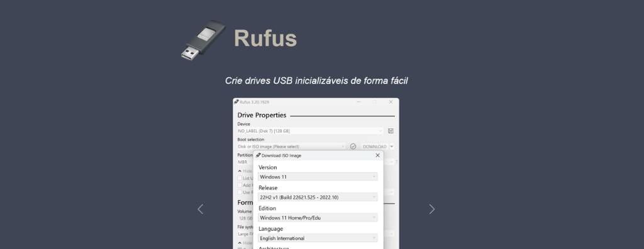Image resolution: width=644 pixels, height=249 pixels.
Task: Toggle the List USB hard drives checkbox
Action: (240, 179)
